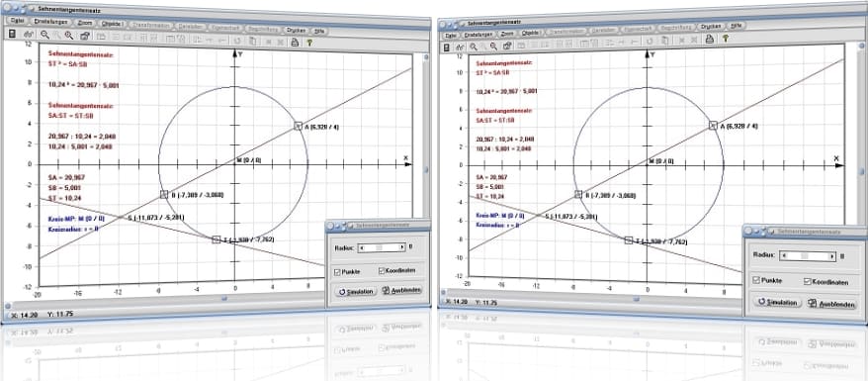Click Simulation button in left control panel
Viewport: 868px width, 381px height.
(x=356, y=291)
